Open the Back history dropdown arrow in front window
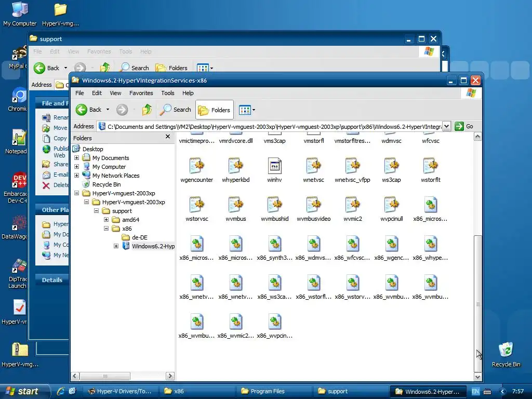Viewport: 532px width, 399px height. click(x=108, y=110)
